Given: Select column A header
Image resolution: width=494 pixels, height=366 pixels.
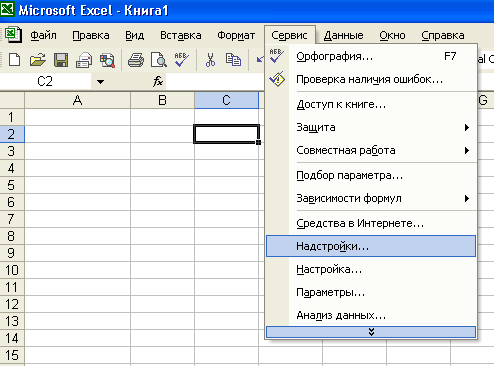Looking at the screenshot, I should [77, 100].
